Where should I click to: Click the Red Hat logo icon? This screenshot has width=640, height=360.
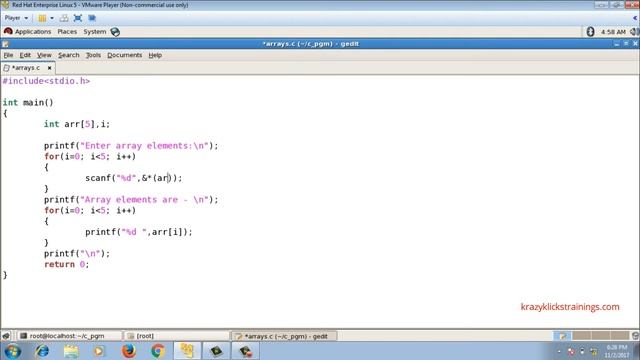pos(8,31)
